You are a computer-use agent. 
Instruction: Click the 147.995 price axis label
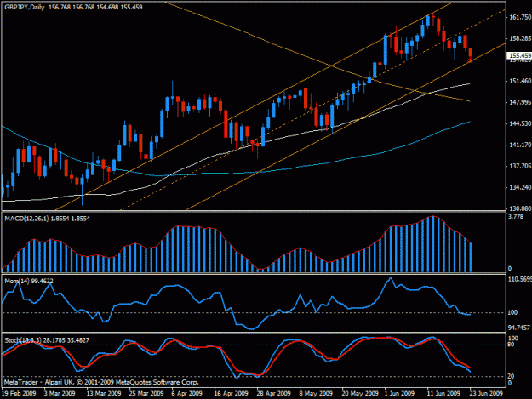coord(520,102)
